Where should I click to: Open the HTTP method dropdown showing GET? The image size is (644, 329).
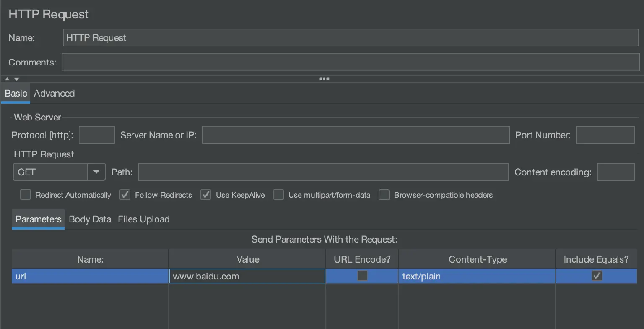pos(96,172)
